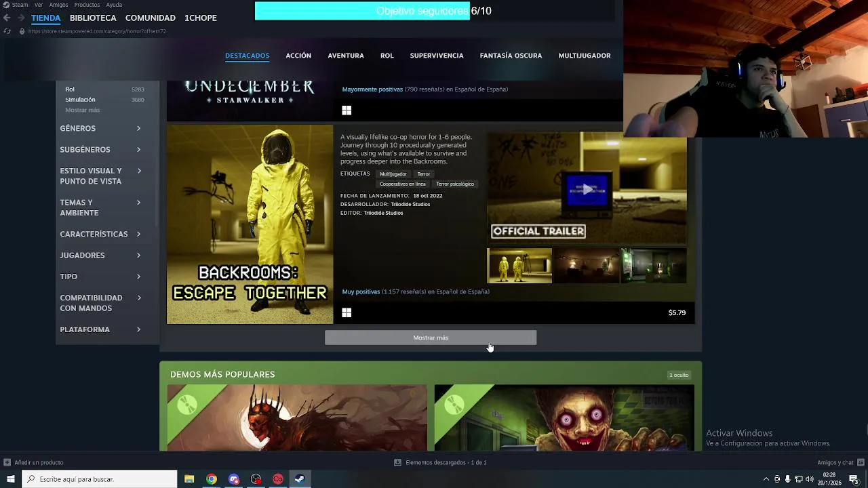Screen dimensions: 868x488
Task: Click the Windows taskbar search box
Action: [x=100, y=479]
